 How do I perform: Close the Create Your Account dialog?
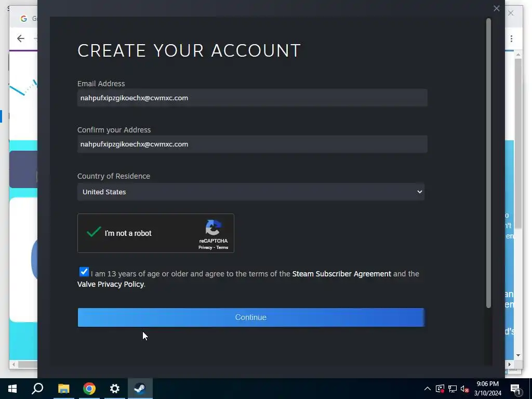[x=496, y=8]
